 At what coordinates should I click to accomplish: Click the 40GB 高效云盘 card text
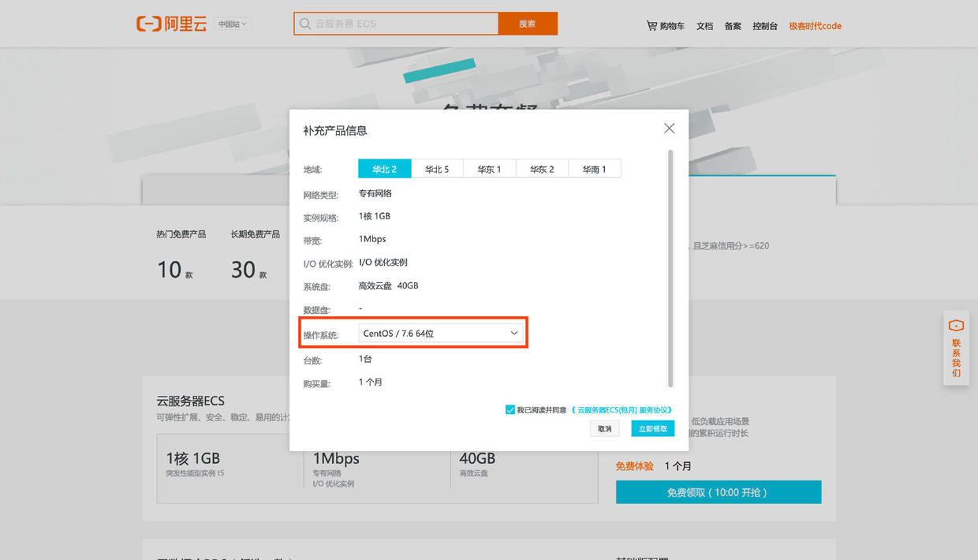[x=477, y=463]
